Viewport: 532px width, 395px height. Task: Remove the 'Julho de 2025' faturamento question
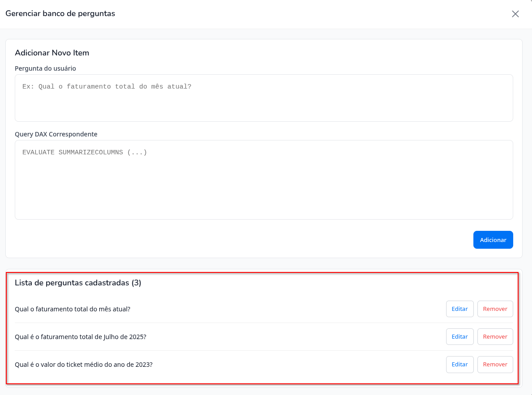495,337
